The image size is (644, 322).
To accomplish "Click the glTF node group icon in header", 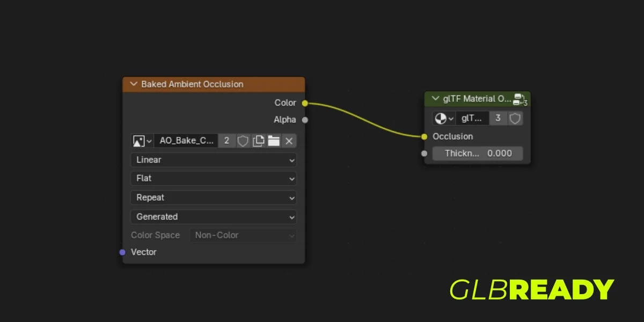I will click(x=520, y=99).
